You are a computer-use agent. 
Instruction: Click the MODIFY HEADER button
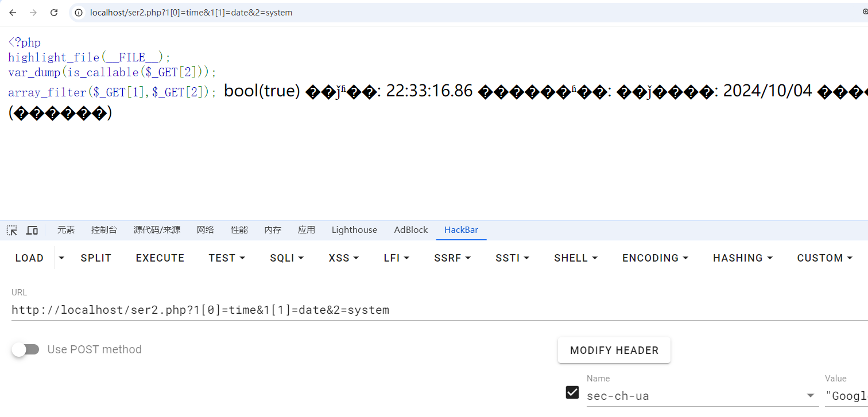tap(614, 350)
